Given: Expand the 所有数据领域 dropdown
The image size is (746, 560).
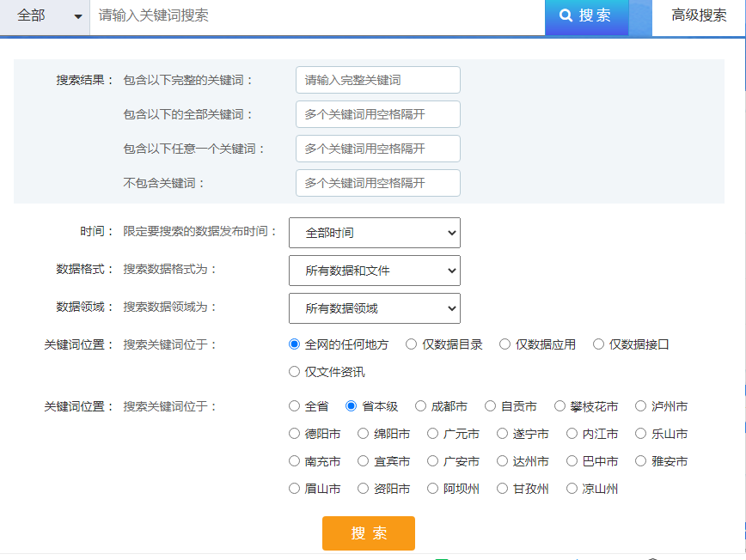Looking at the screenshot, I should pos(375,308).
